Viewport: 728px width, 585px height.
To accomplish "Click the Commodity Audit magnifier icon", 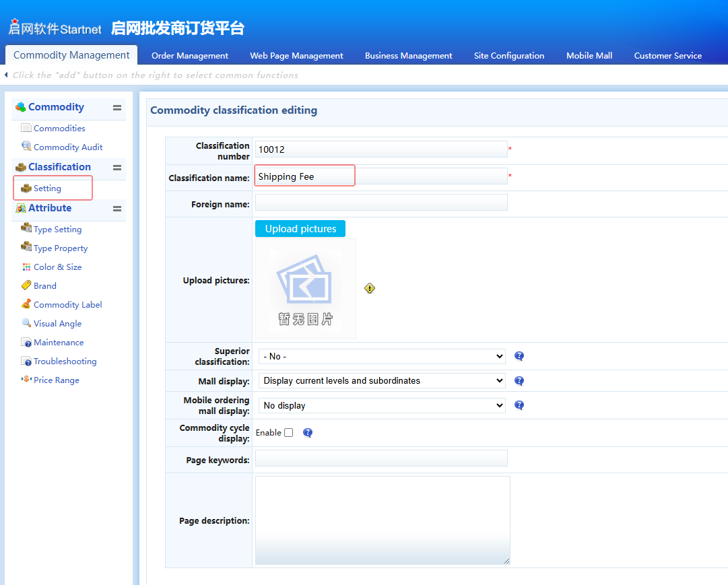I will [26, 146].
